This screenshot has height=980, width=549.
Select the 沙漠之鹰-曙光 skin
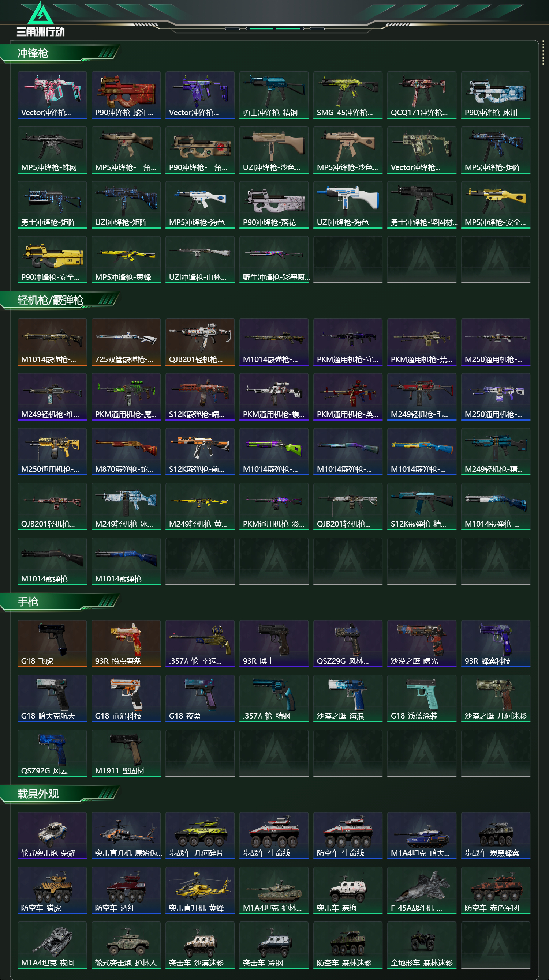point(422,643)
